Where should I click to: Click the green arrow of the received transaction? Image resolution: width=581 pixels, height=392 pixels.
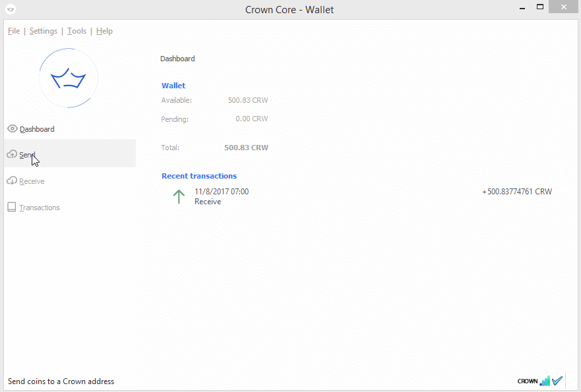(x=179, y=196)
